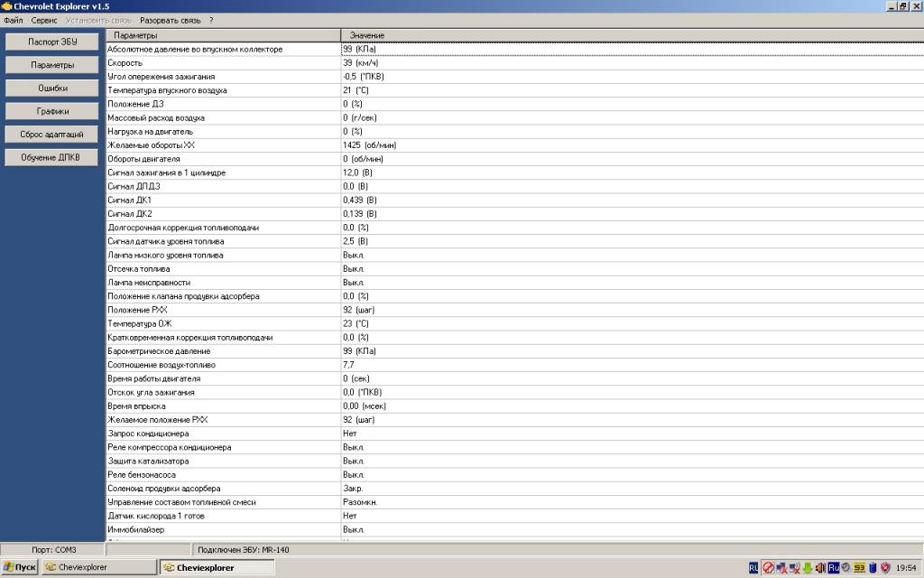Click the green download arrow tray icon

808,567
